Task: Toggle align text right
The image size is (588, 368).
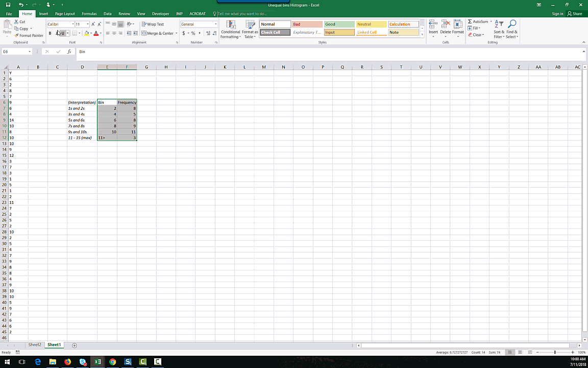Action: point(120,33)
